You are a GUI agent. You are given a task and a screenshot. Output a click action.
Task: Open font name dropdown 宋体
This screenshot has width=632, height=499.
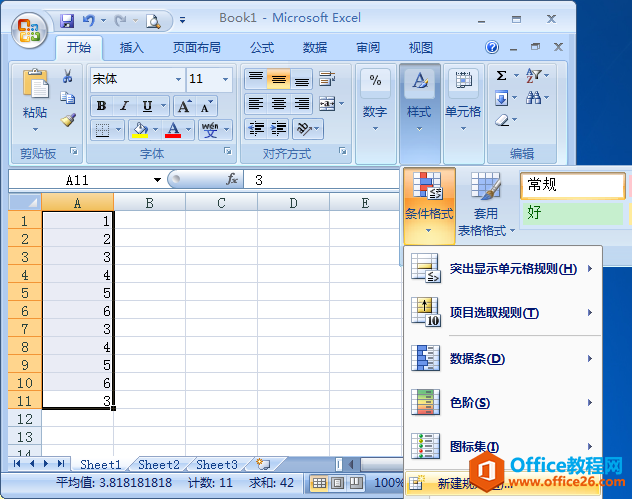178,79
